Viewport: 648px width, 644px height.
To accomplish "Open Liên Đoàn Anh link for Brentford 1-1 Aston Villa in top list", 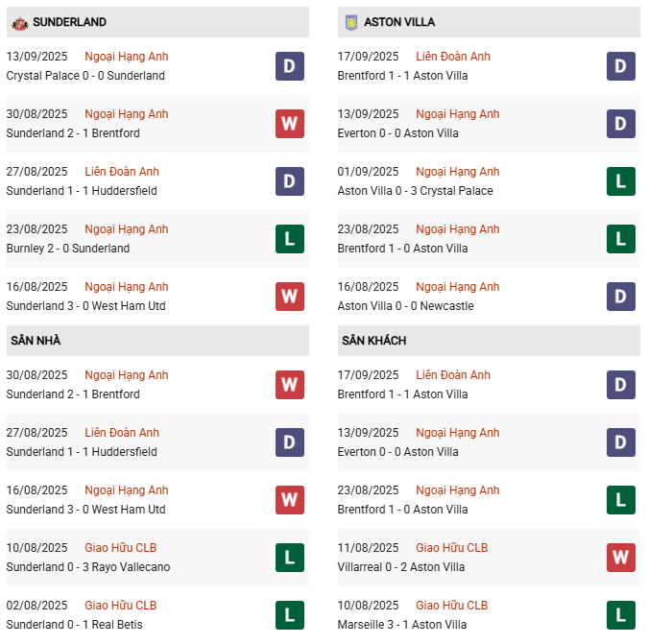I will click(x=453, y=57).
